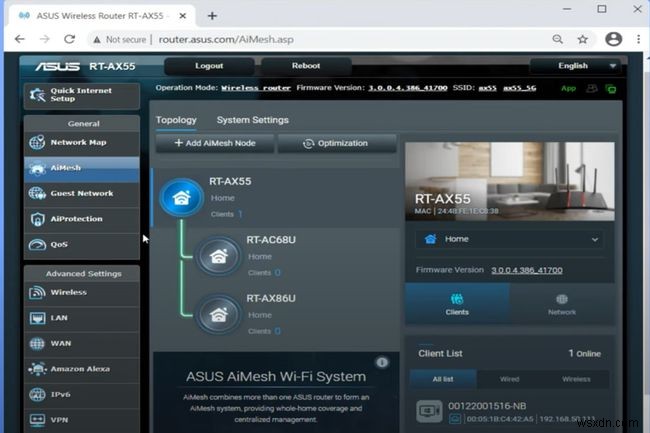
Task: Click the Logout button
Action: tap(209, 66)
